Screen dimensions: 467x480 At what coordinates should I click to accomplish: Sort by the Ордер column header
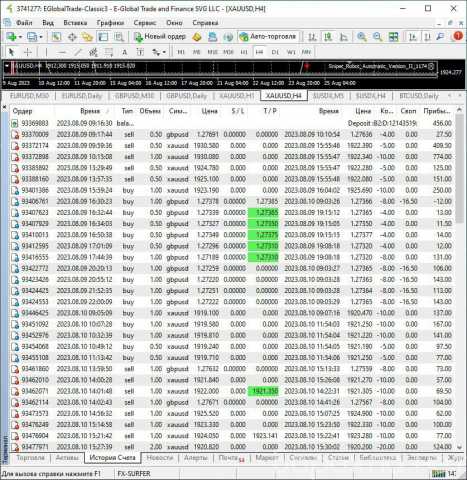point(22,111)
